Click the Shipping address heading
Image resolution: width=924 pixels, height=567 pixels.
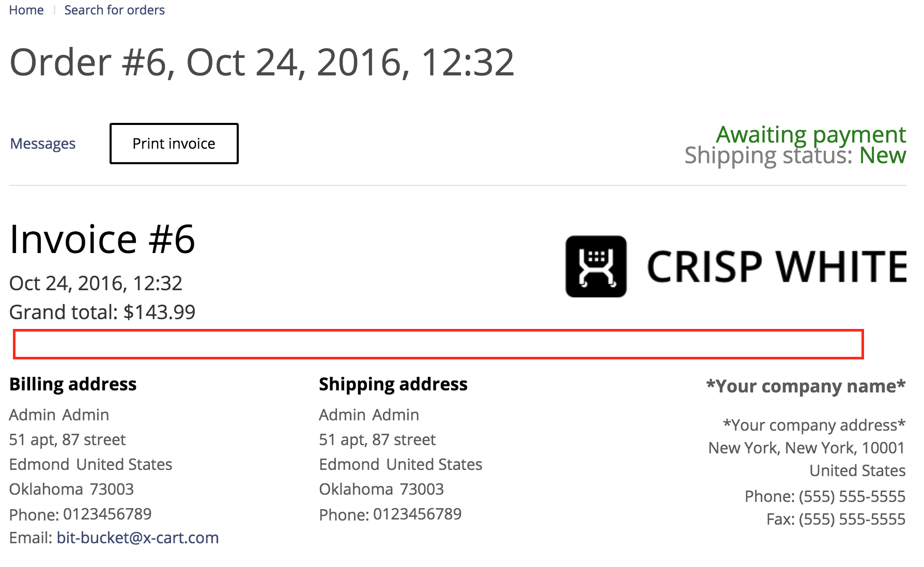[x=393, y=384]
